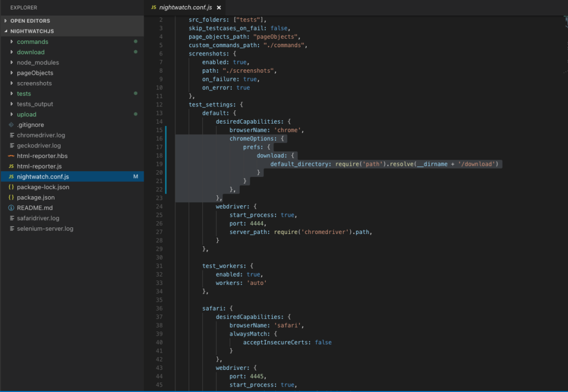Switch to the nightwatch.conf.js editor tab
This screenshot has height=392, width=568.
[186, 8]
